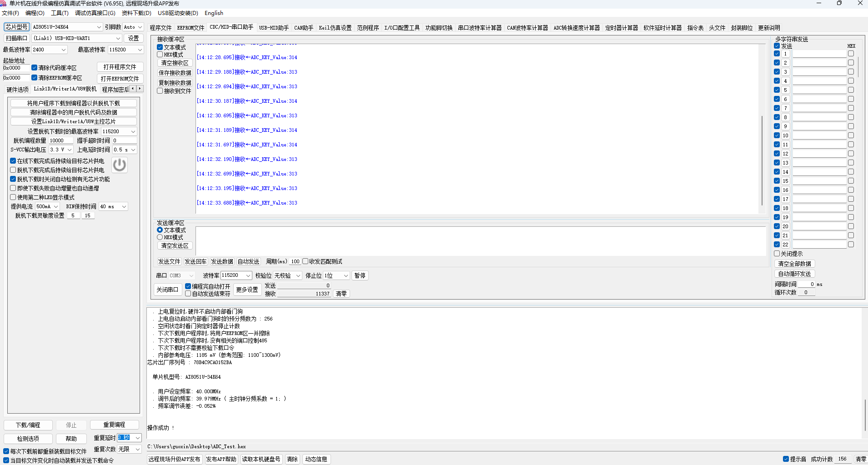Click 检测选项 button
The image size is (868, 465).
point(28,439)
